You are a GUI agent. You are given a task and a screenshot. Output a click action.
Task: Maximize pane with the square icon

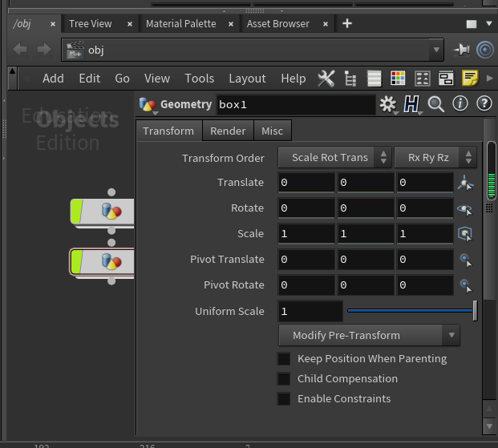(x=472, y=24)
